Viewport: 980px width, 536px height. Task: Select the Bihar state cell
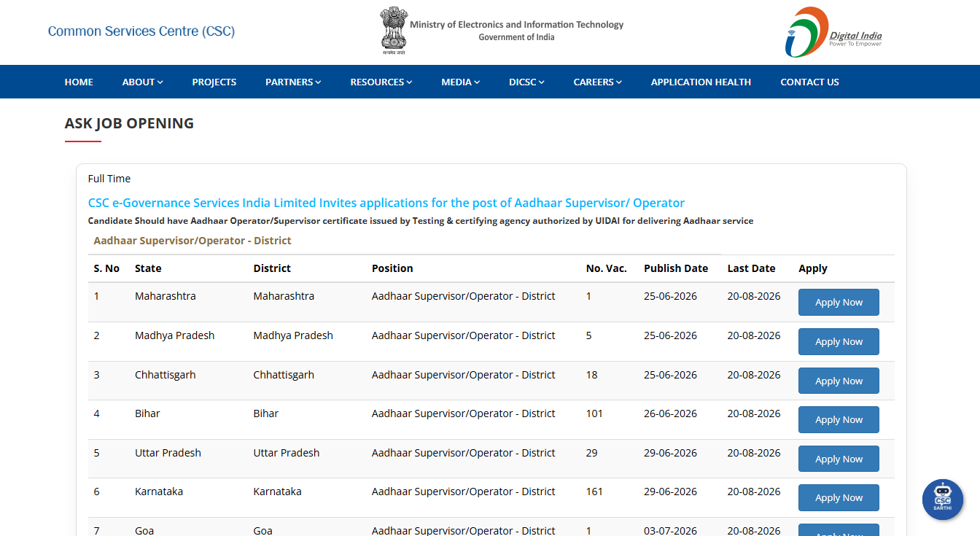(147, 413)
